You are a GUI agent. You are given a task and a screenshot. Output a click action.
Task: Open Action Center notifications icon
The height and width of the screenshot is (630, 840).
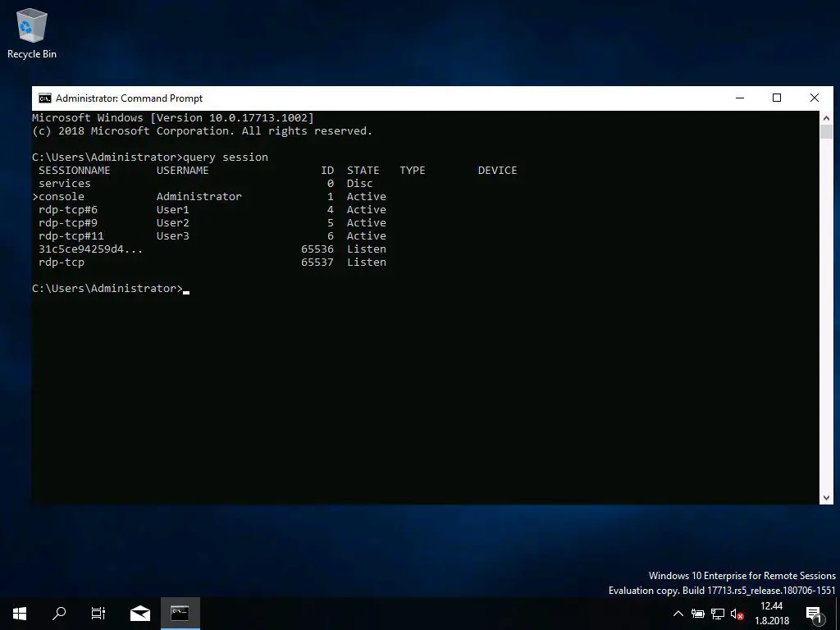point(814,614)
